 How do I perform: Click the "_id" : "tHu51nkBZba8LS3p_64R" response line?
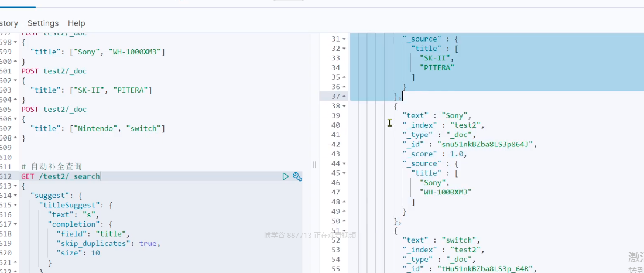pos(470,269)
